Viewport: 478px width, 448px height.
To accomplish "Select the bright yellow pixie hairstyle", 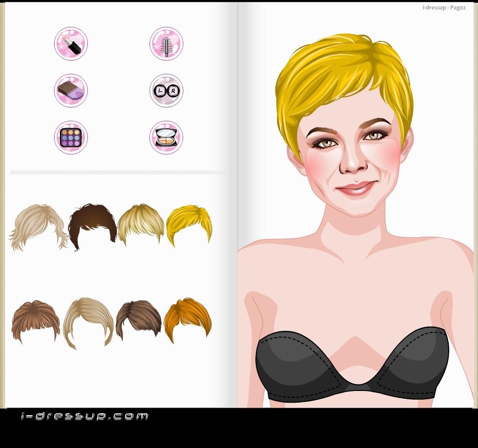I will [189, 223].
